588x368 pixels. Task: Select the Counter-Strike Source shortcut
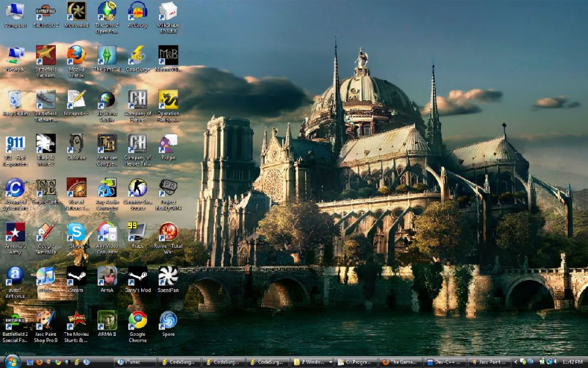tap(138, 194)
